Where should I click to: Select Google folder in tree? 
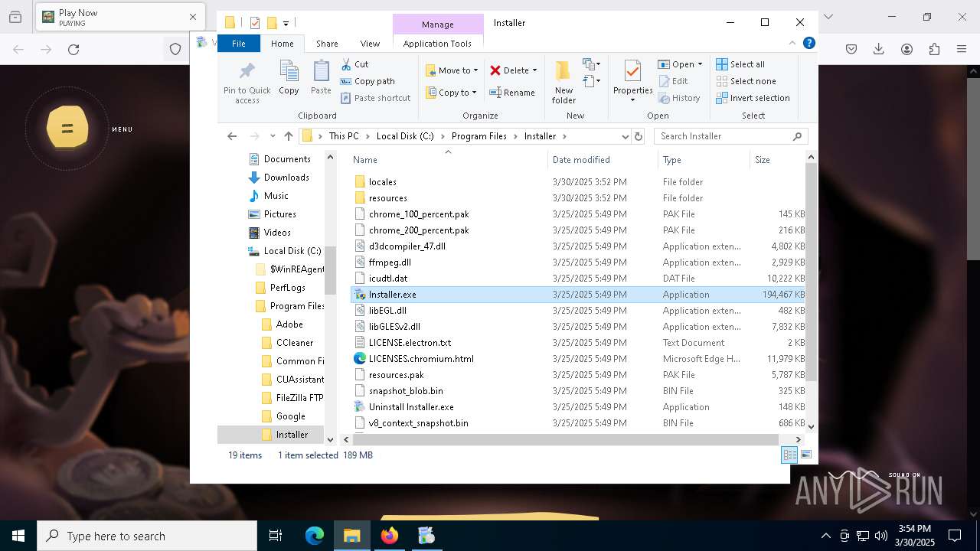pos(290,416)
